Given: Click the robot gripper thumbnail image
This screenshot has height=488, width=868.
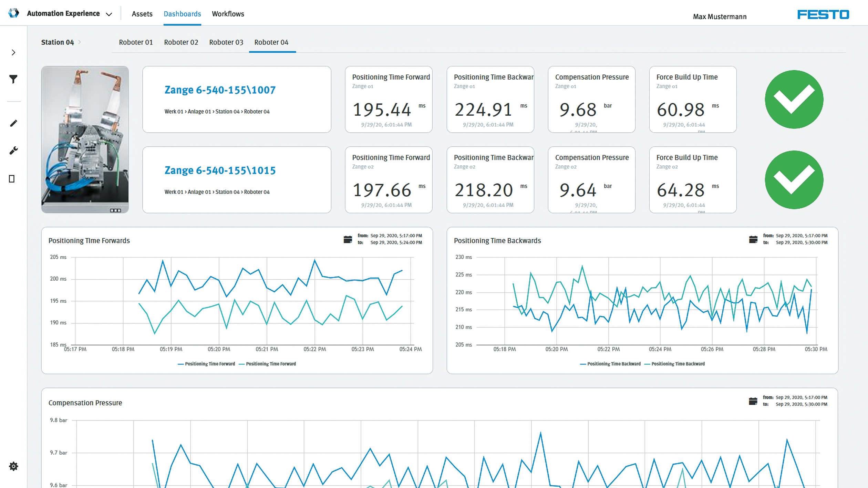Looking at the screenshot, I should [x=85, y=139].
